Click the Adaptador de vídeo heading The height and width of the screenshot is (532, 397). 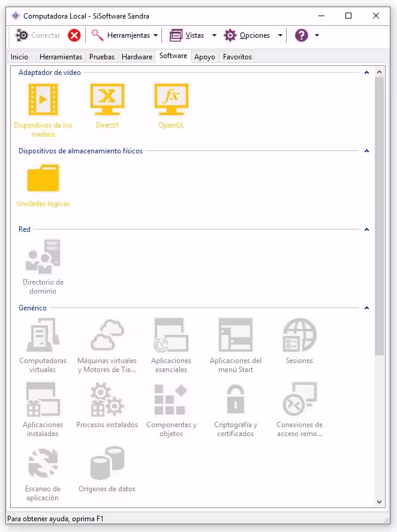(50, 72)
